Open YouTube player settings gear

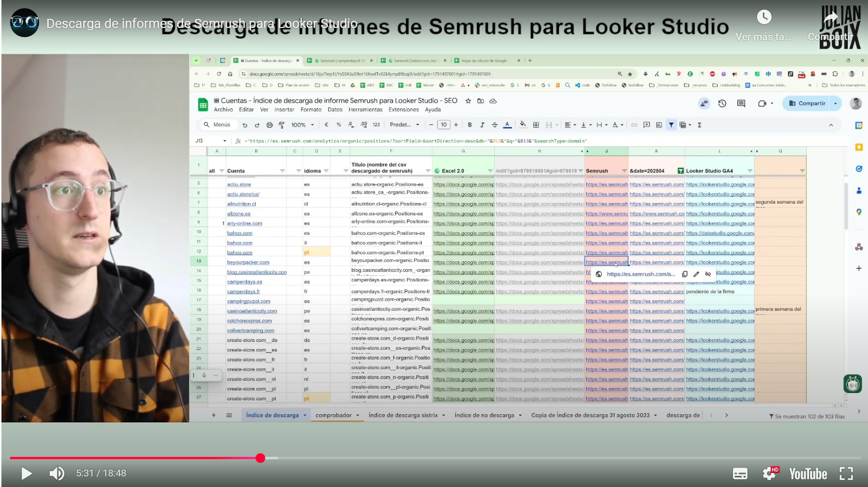pyautogui.click(x=770, y=473)
